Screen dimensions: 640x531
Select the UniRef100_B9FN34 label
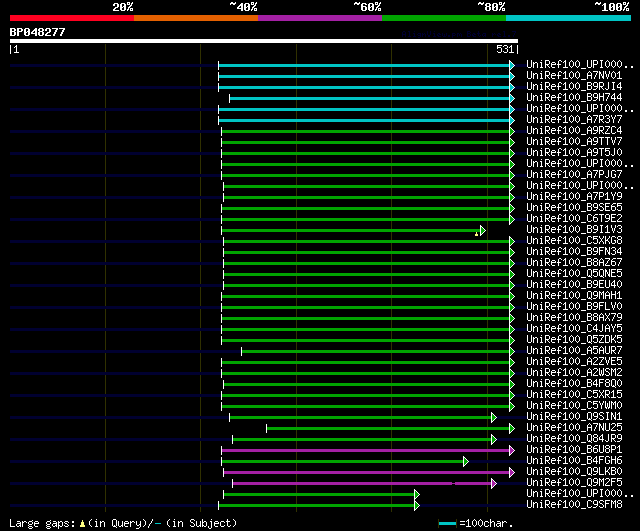click(x=574, y=252)
